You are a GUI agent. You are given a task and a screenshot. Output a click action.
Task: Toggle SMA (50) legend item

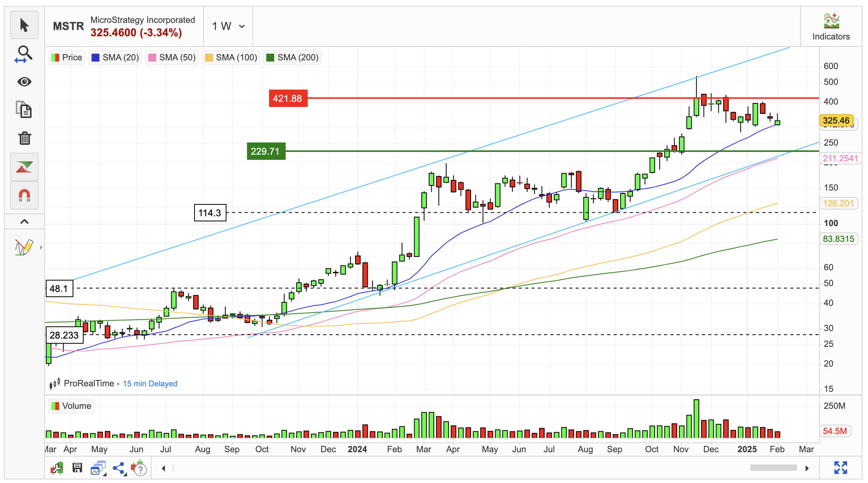(x=172, y=58)
